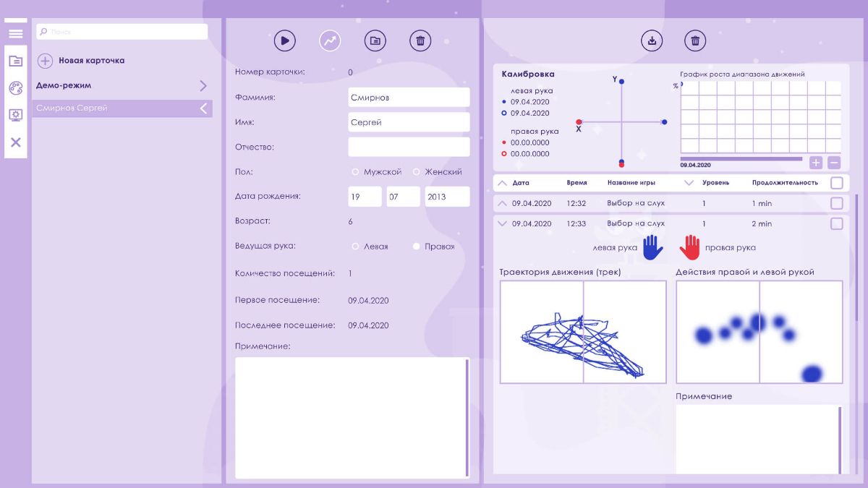Collapse the 12:33 session row chevron
The width and height of the screenshot is (868, 488).
(503, 224)
